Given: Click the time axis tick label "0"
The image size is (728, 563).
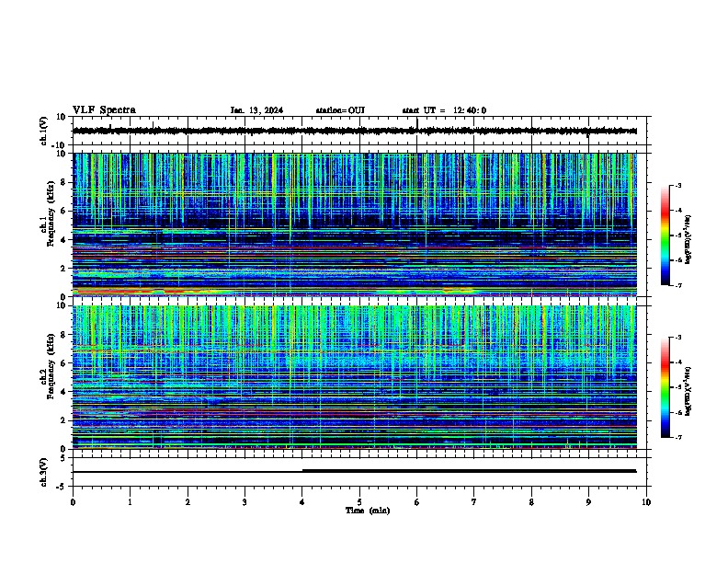Looking at the screenshot, I should click(x=73, y=502).
